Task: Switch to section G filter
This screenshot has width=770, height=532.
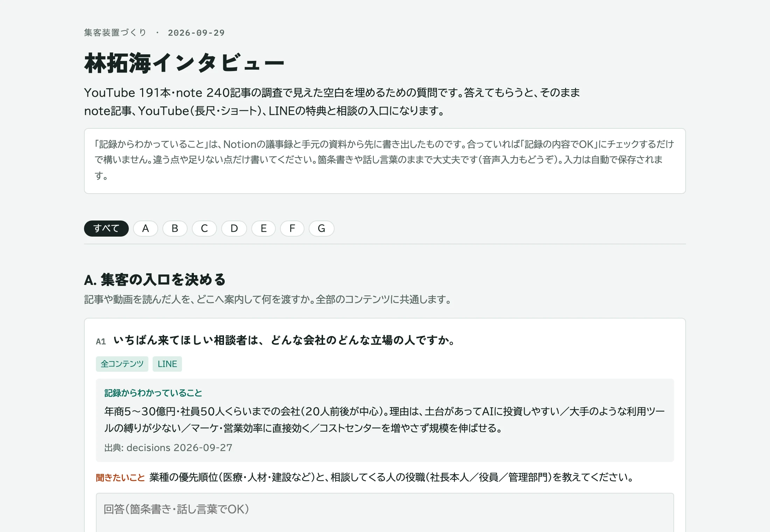Action: (x=321, y=229)
